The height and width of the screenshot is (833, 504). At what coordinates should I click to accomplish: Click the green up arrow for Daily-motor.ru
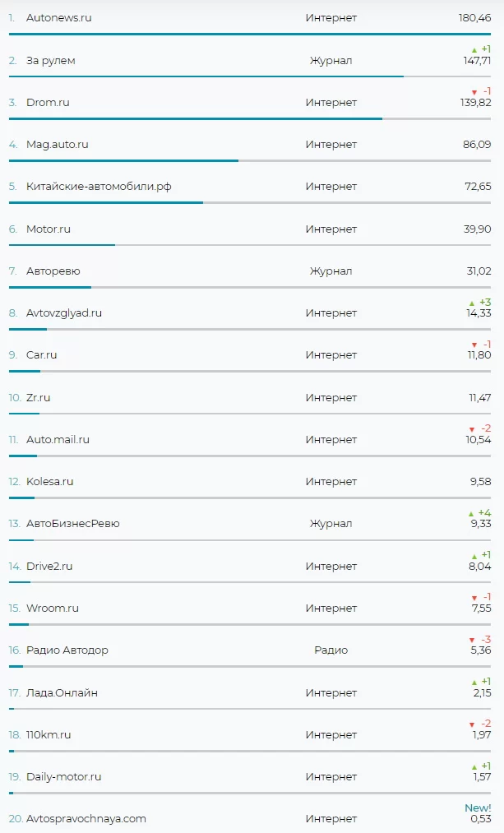474,767
